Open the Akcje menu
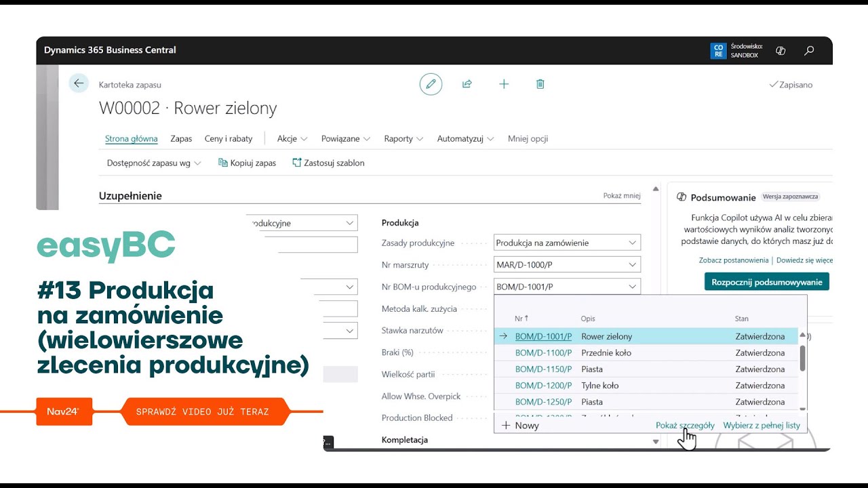This screenshot has height=488, width=868. click(292, 138)
